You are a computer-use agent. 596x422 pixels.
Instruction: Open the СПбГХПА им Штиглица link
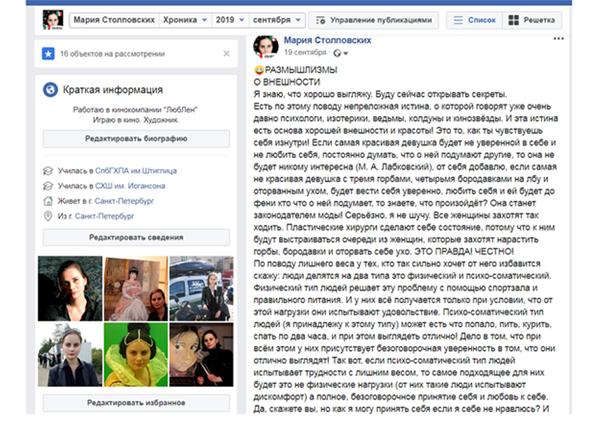[136, 171]
